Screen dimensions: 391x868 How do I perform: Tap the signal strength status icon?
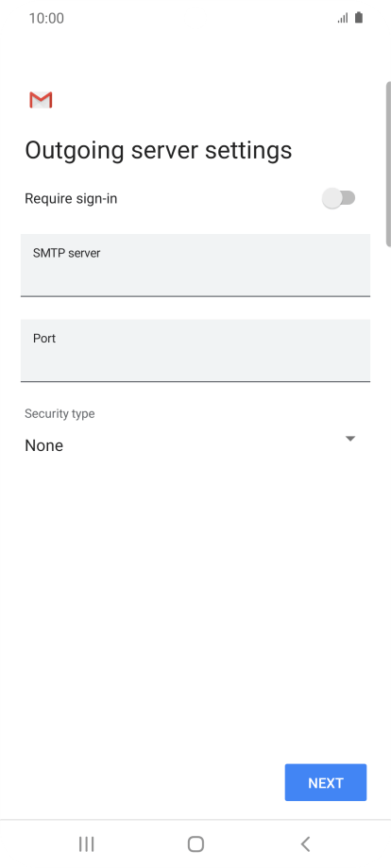click(x=343, y=18)
